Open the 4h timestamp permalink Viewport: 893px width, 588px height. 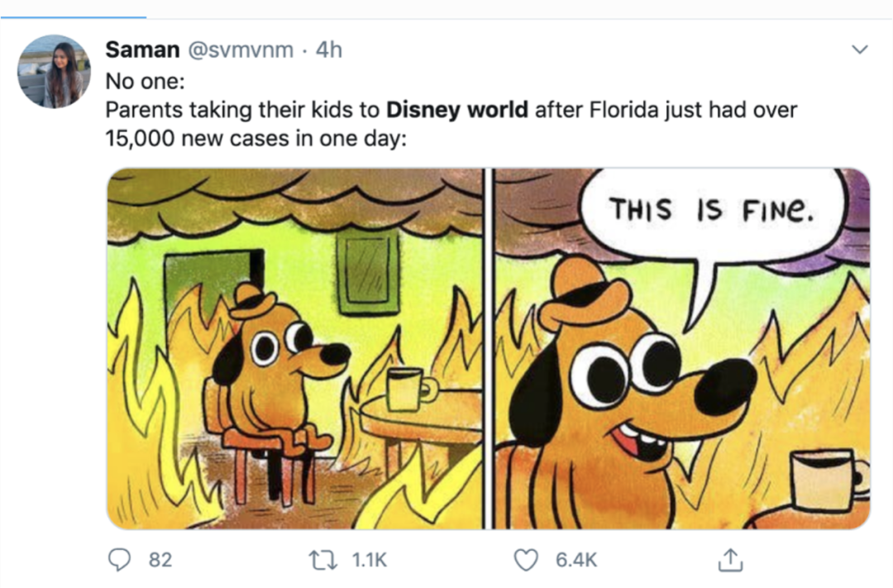click(328, 50)
